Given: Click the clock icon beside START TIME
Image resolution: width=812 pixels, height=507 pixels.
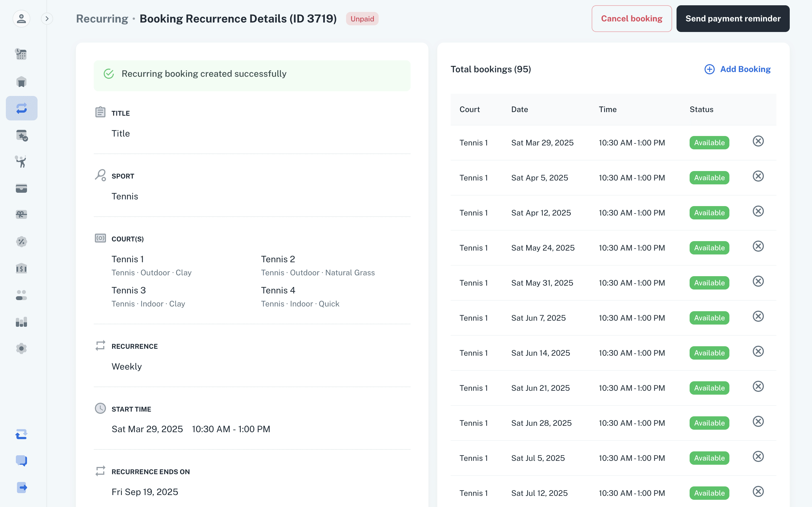Looking at the screenshot, I should click(x=100, y=409).
